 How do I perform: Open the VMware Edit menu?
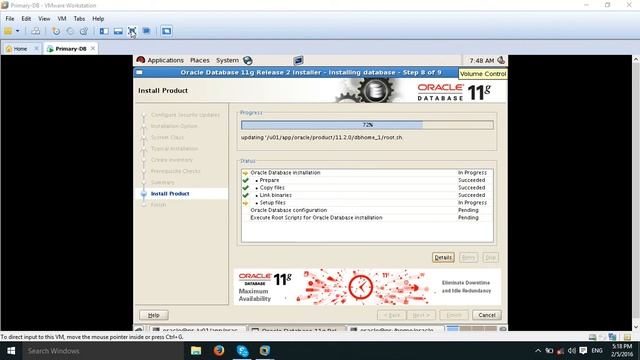pos(26,19)
